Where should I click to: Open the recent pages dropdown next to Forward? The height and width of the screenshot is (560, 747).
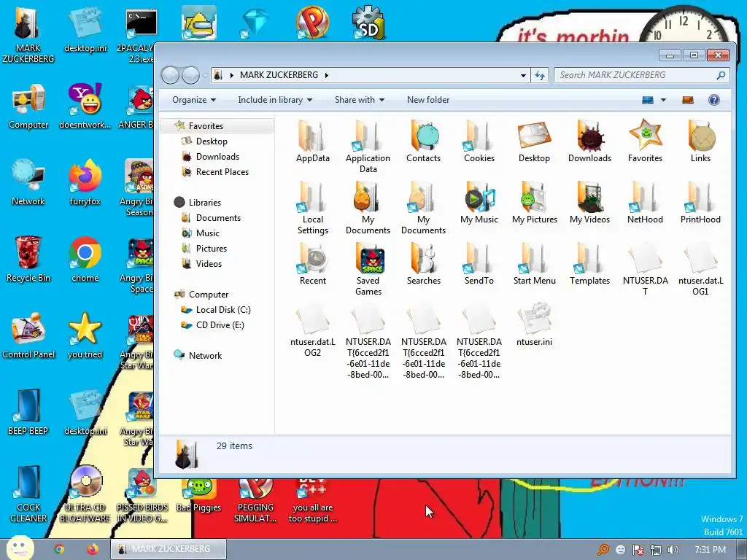click(204, 75)
